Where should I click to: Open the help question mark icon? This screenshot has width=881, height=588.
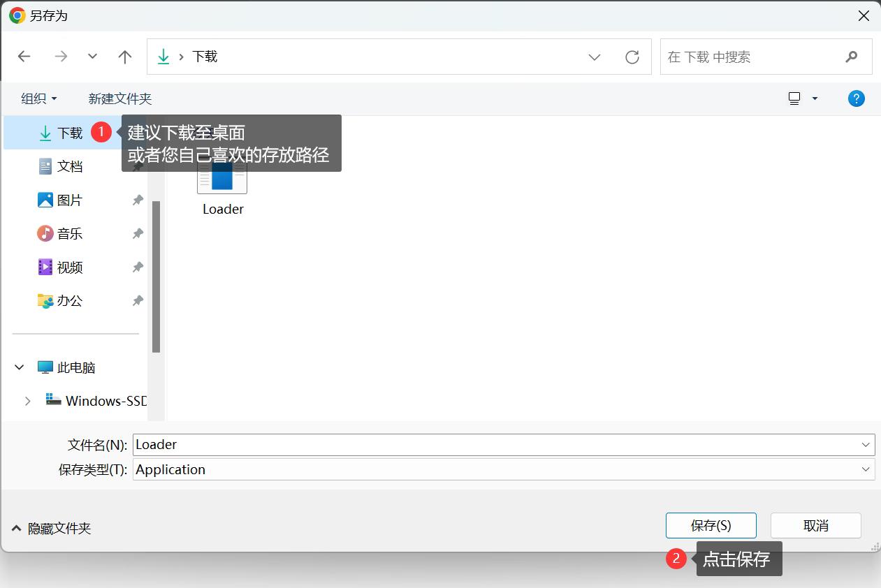coord(856,98)
